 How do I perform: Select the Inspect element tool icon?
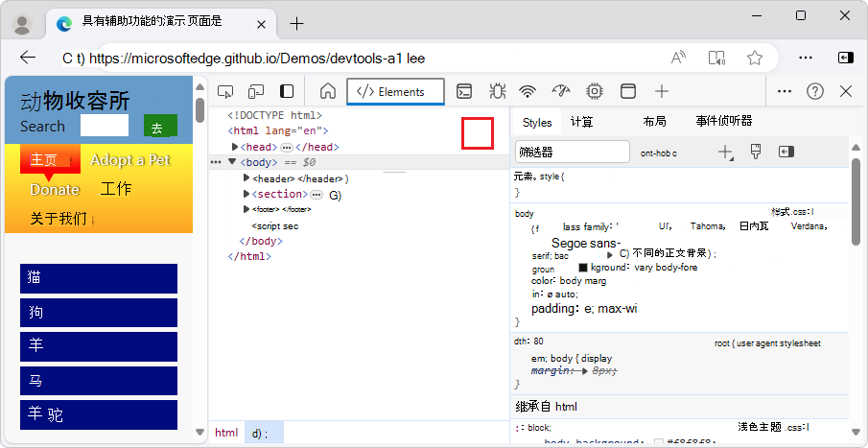click(225, 92)
